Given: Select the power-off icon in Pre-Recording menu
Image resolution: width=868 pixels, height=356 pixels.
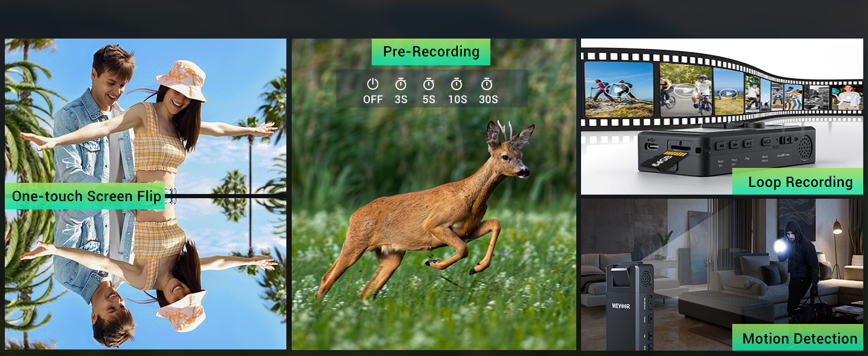Looking at the screenshot, I should (x=373, y=83).
